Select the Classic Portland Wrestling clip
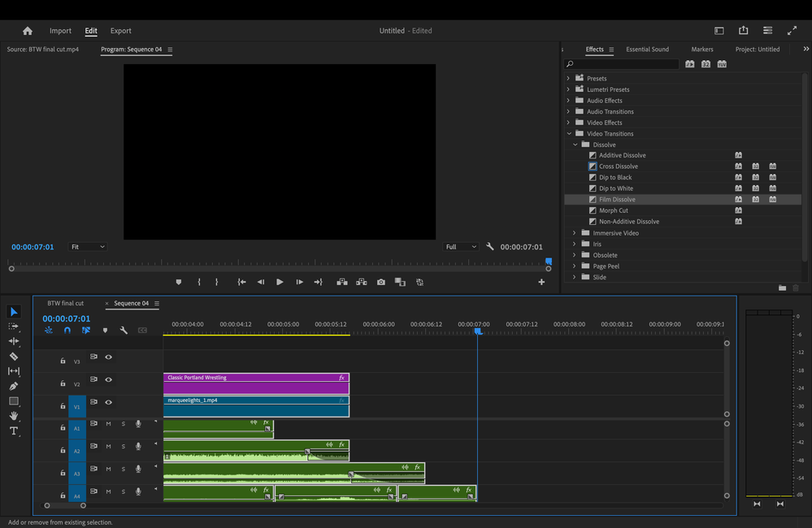 coord(255,383)
